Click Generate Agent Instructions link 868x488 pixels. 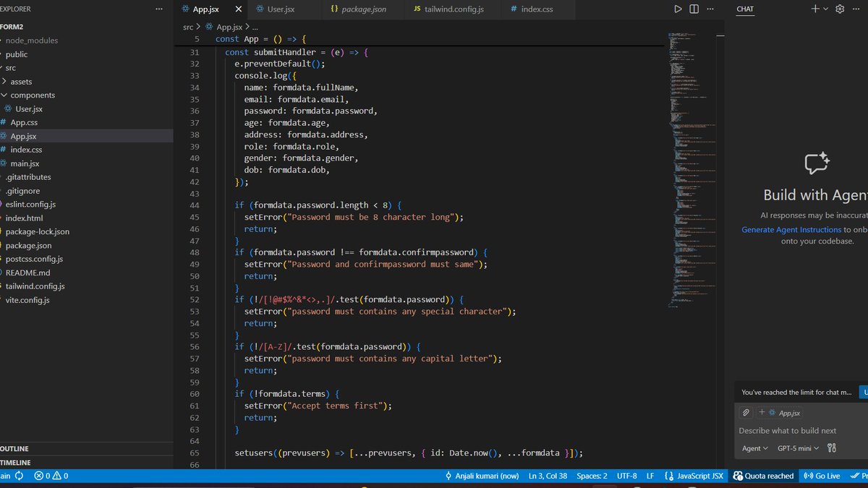point(791,230)
